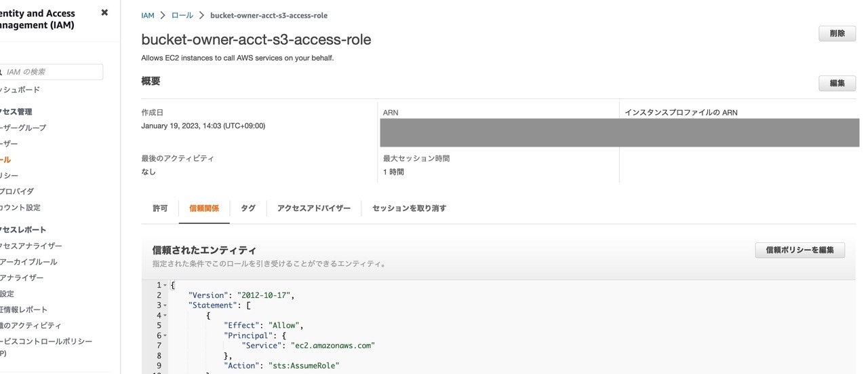
Task: Click the 最大セッション時間 value 1 時間
Action: (393, 172)
